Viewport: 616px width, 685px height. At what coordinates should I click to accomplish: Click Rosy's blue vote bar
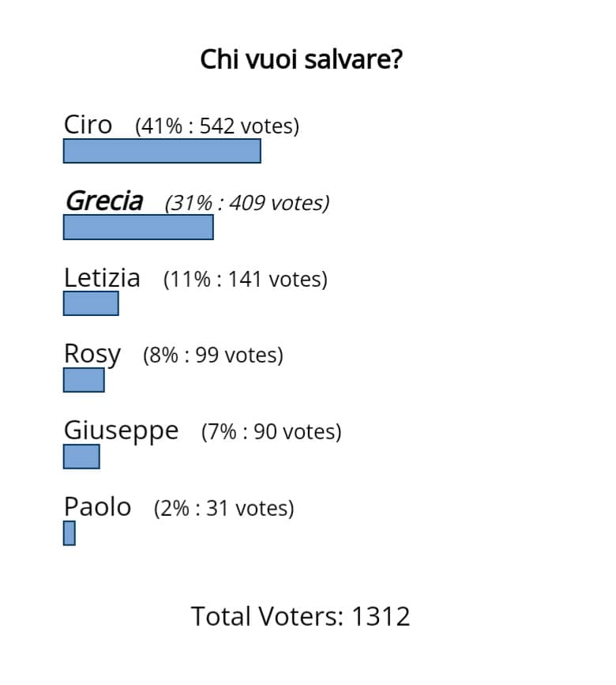tap(84, 380)
